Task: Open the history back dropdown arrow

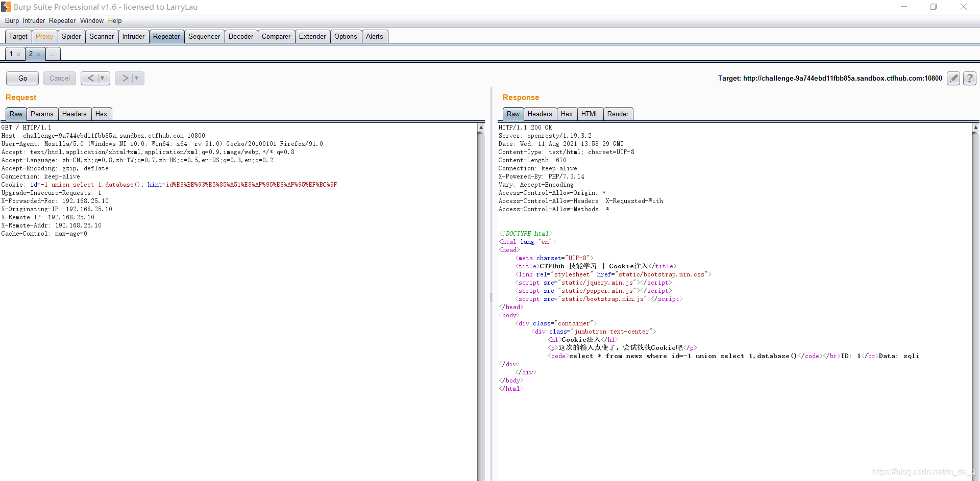Action: click(103, 78)
